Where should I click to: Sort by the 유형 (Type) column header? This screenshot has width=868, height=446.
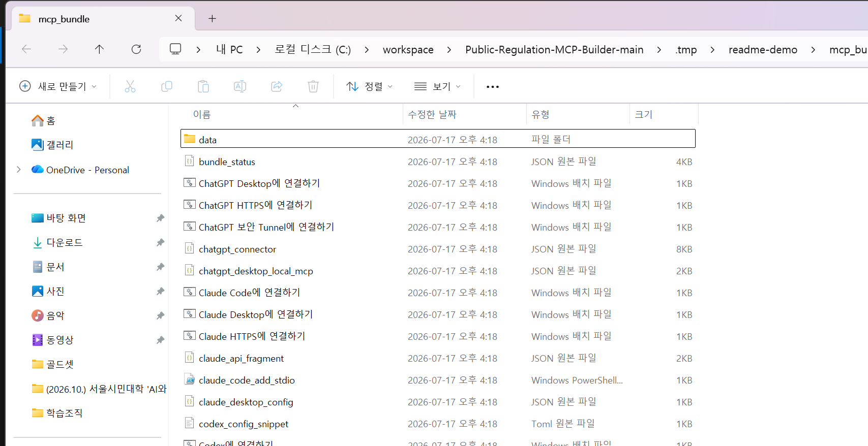coord(541,115)
